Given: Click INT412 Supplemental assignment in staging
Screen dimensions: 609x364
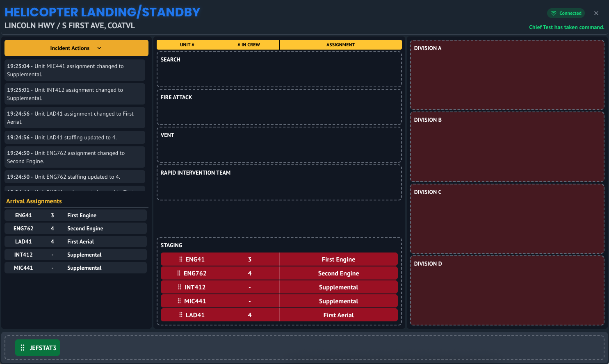Looking at the screenshot, I should pos(338,287).
